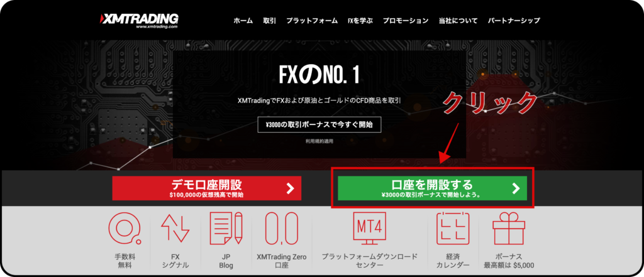Image resolution: width=644 pixels, height=277 pixels.
Task: Open the 手数料無料 coin icon
Action: (x=125, y=228)
